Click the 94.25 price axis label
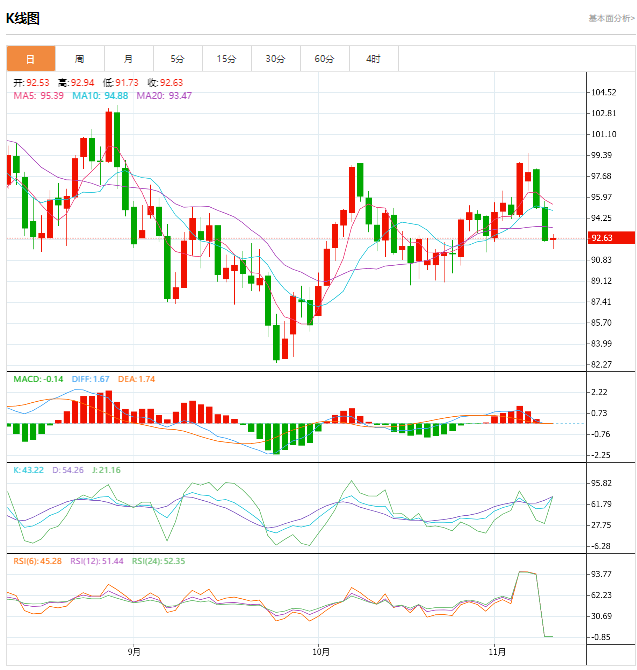This screenshot has height=670, width=637. [601, 218]
